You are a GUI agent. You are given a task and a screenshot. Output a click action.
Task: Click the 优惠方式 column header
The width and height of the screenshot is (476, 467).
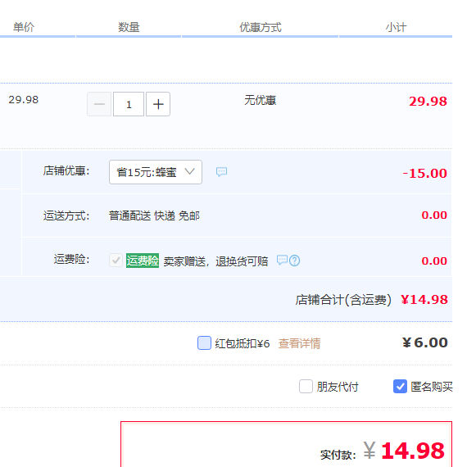tap(261, 27)
